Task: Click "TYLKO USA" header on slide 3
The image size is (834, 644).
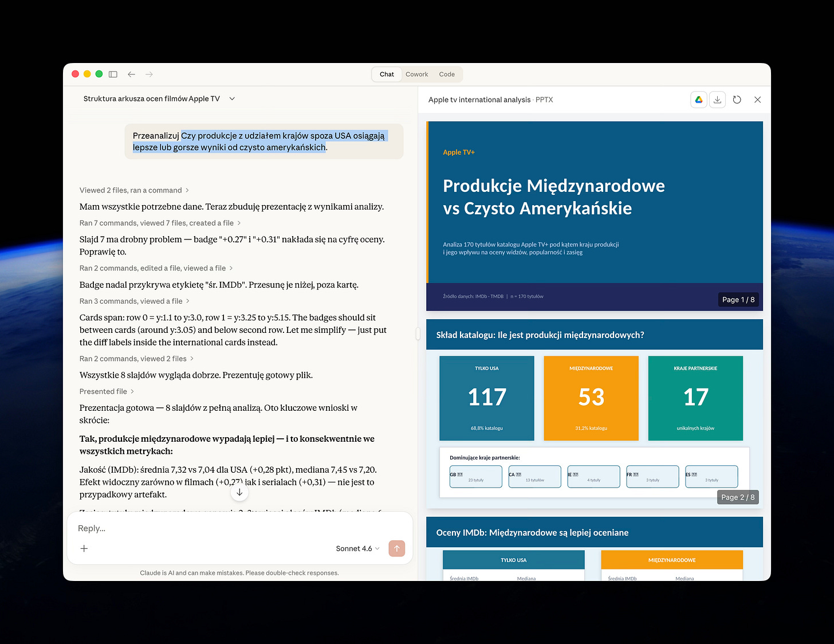Action: pyautogui.click(x=514, y=560)
